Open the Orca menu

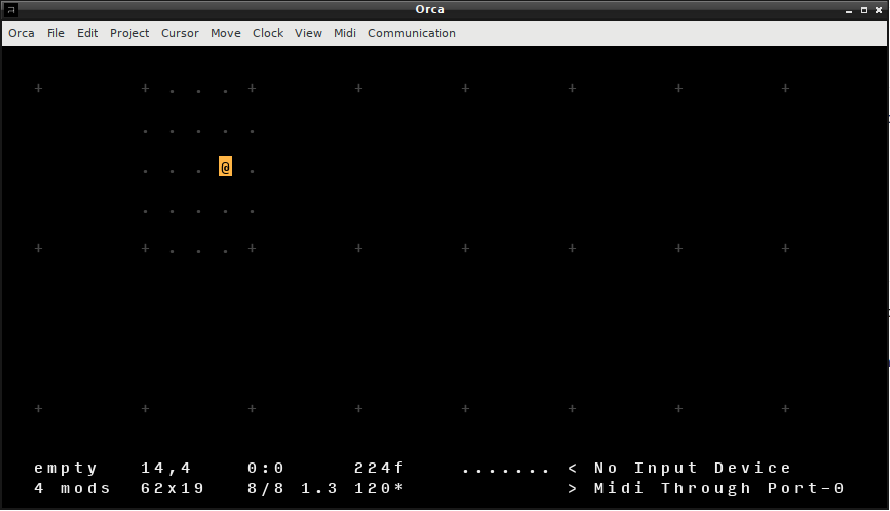point(21,33)
